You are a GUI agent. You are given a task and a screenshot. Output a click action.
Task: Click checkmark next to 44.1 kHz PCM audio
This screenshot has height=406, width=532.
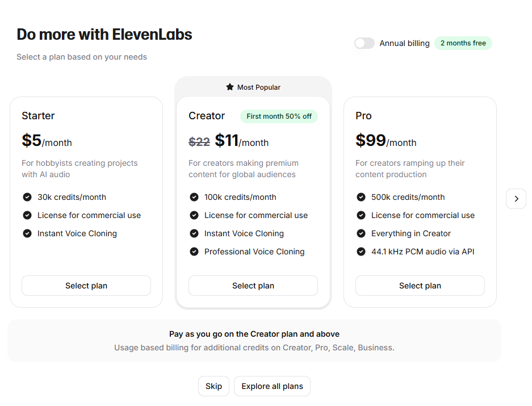click(361, 252)
